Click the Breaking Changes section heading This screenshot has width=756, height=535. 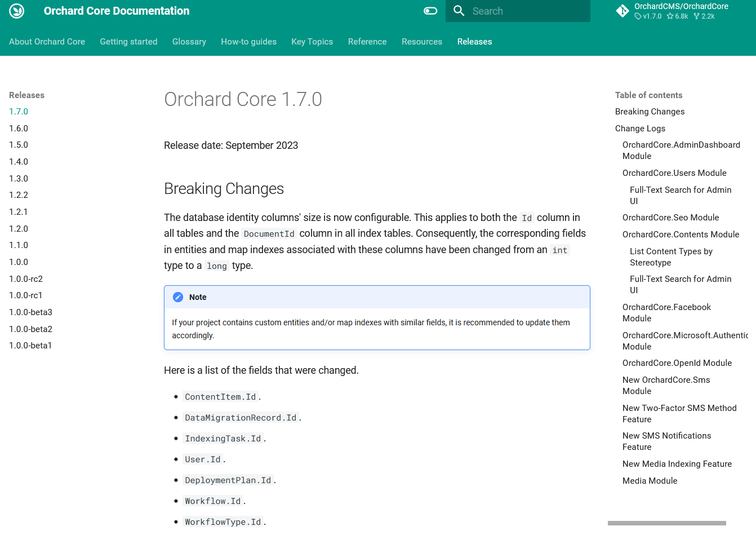click(x=224, y=189)
